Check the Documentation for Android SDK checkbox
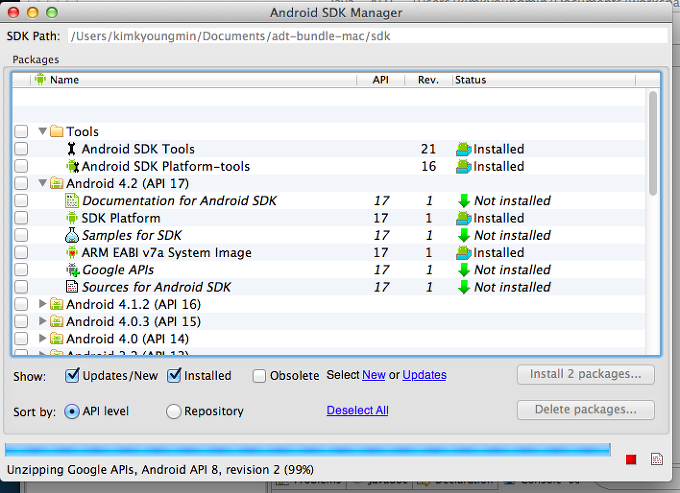 point(21,200)
